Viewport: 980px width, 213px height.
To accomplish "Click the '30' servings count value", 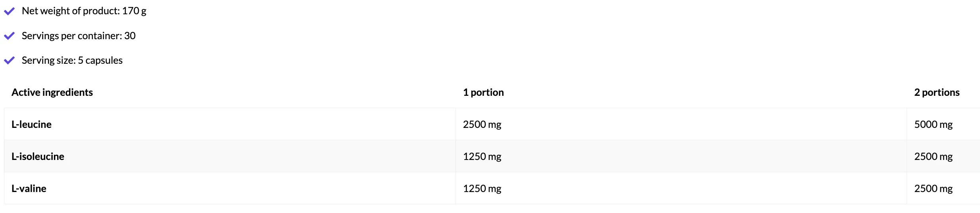I will tap(130, 36).
